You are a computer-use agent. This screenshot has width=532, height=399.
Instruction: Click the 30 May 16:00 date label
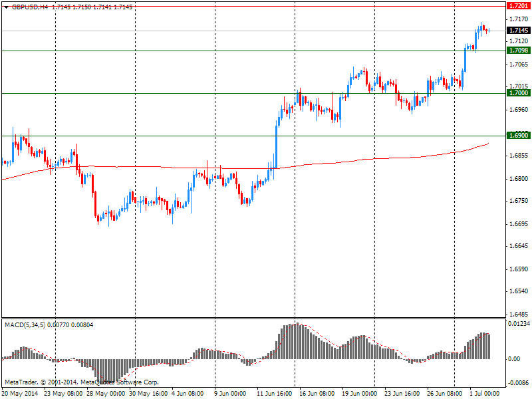(x=148, y=394)
